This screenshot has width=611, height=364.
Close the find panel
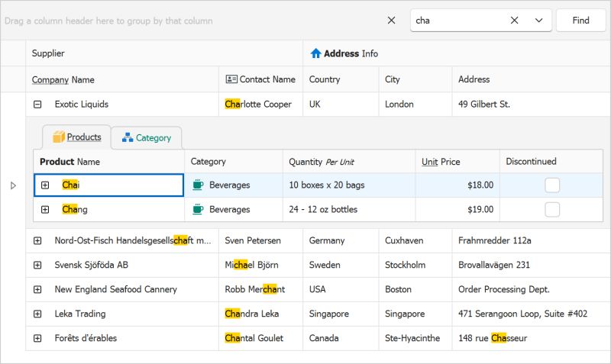tap(392, 21)
